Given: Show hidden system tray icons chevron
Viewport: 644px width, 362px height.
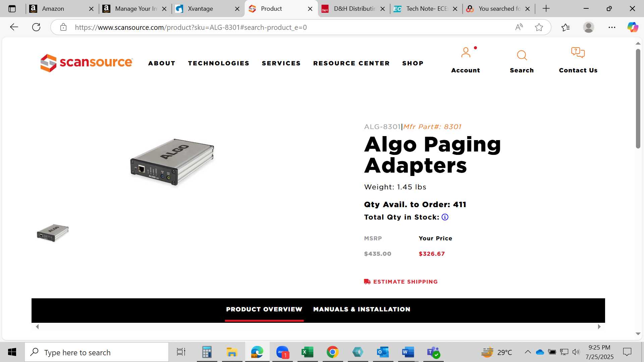Looking at the screenshot, I should tap(528, 352).
